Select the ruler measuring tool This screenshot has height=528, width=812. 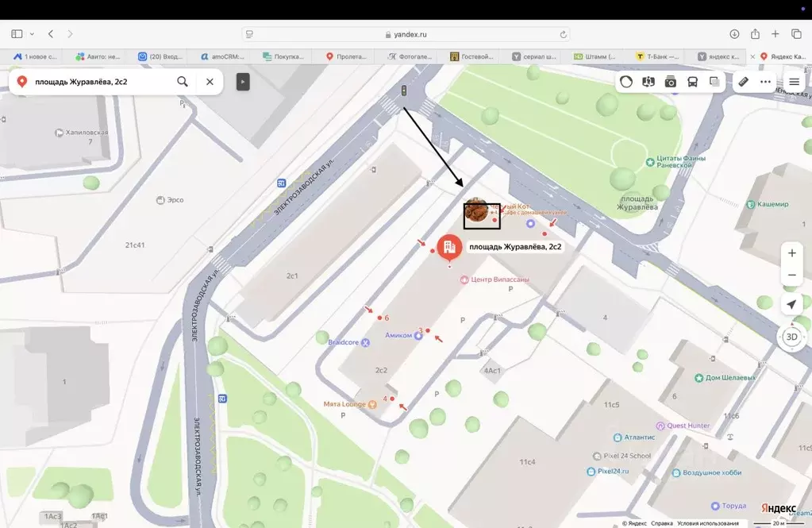744,82
